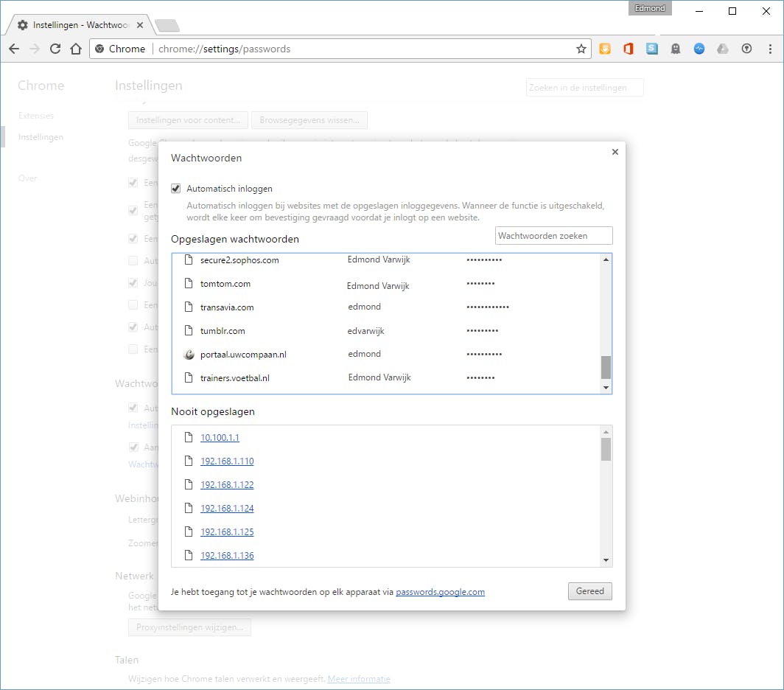Click the browser Forward arrow
Image resolution: width=784 pixels, height=690 pixels.
pyautogui.click(x=35, y=49)
